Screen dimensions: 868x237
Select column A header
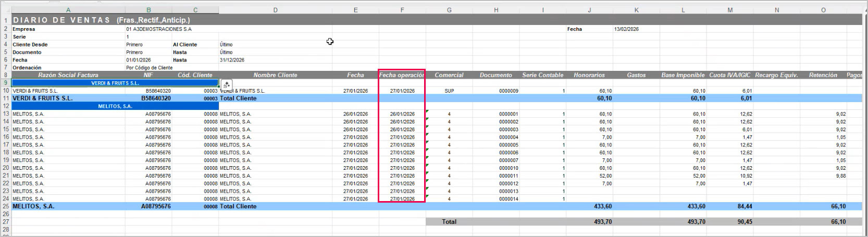[68, 10]
